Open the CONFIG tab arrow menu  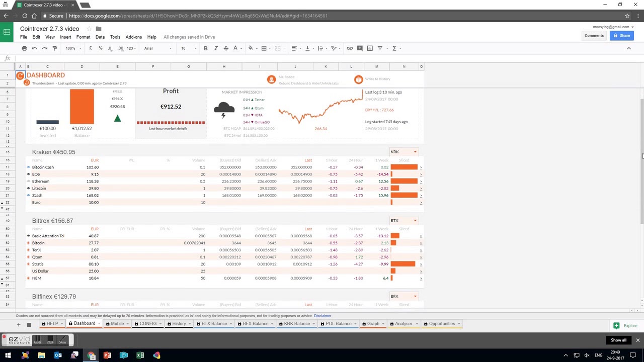pyautogui.click(x=161, y=324)
